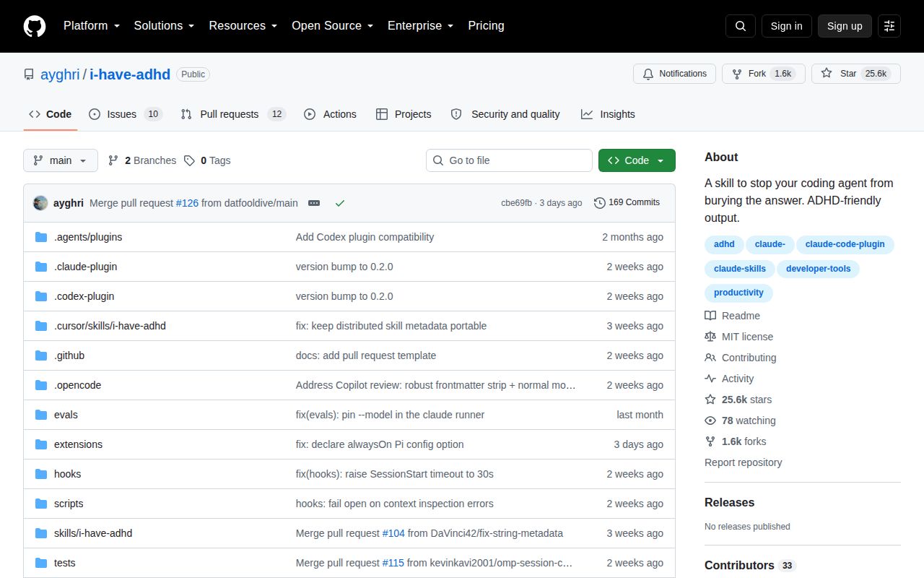Click the star icon beside 25.6k stars
Image resolution: width=924 pixels, height=578 pixels.
[710, 400]
